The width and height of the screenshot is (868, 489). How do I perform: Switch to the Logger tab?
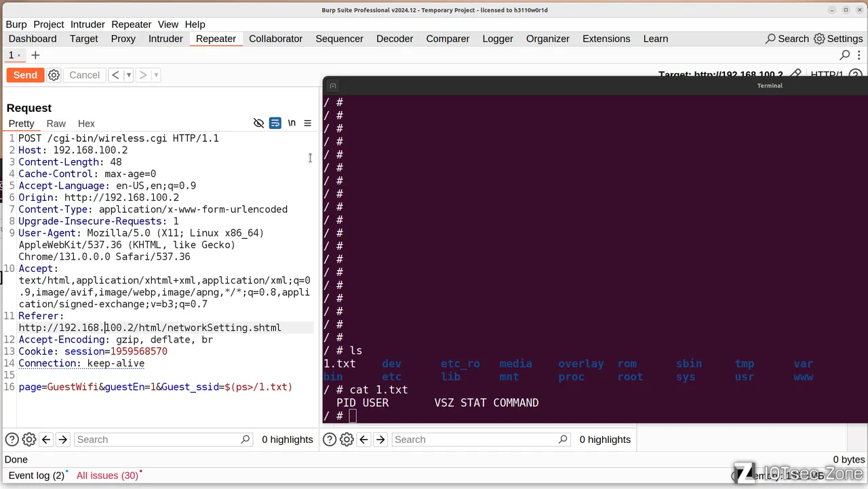[498, 39]
